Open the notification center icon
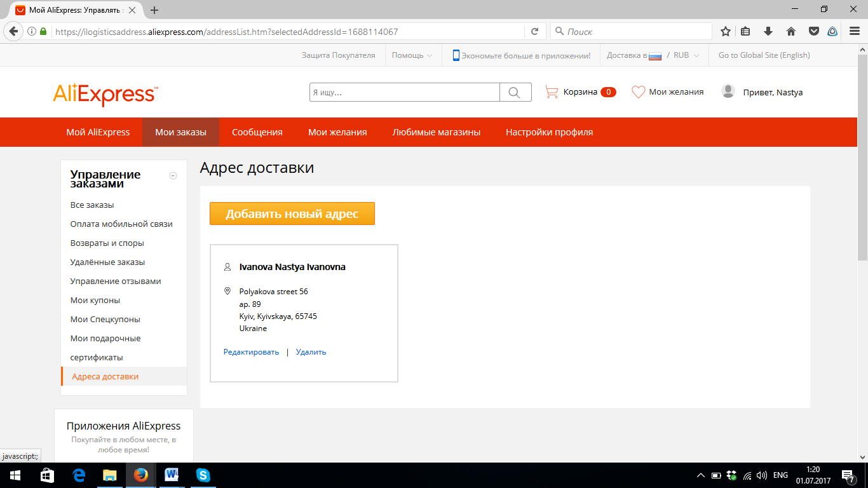868x488 pixels. click(x=848, y=475)
